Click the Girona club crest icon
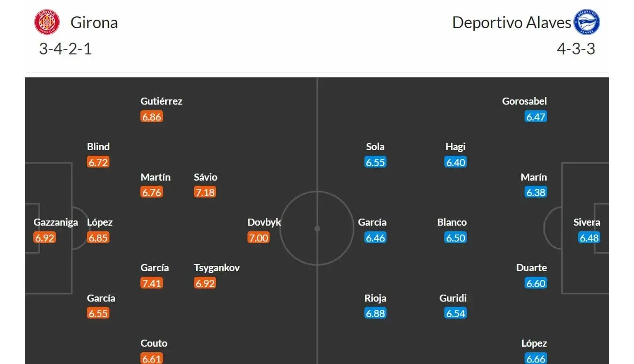This screenshot has height=364, width=634. point(47,22)
